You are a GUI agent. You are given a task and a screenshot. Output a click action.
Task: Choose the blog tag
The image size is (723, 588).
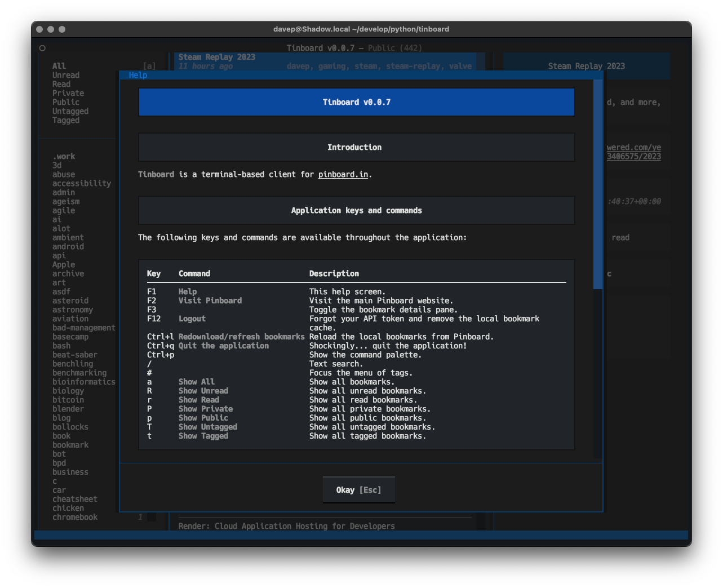point(61,418)
